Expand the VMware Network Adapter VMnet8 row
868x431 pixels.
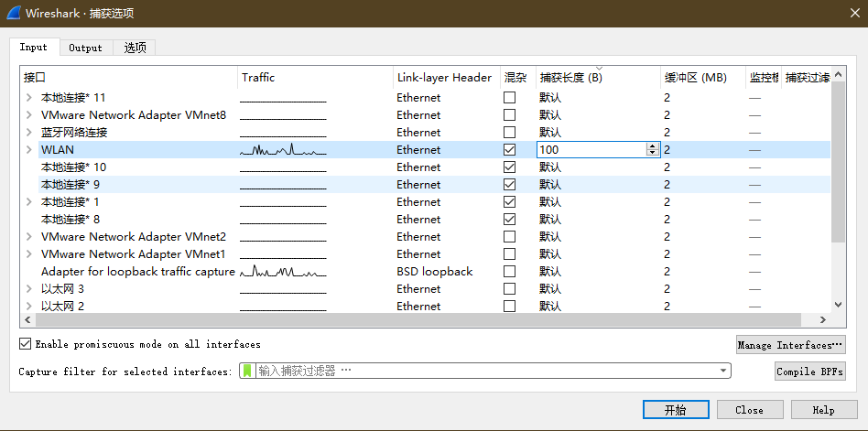(x=29, y=115)
